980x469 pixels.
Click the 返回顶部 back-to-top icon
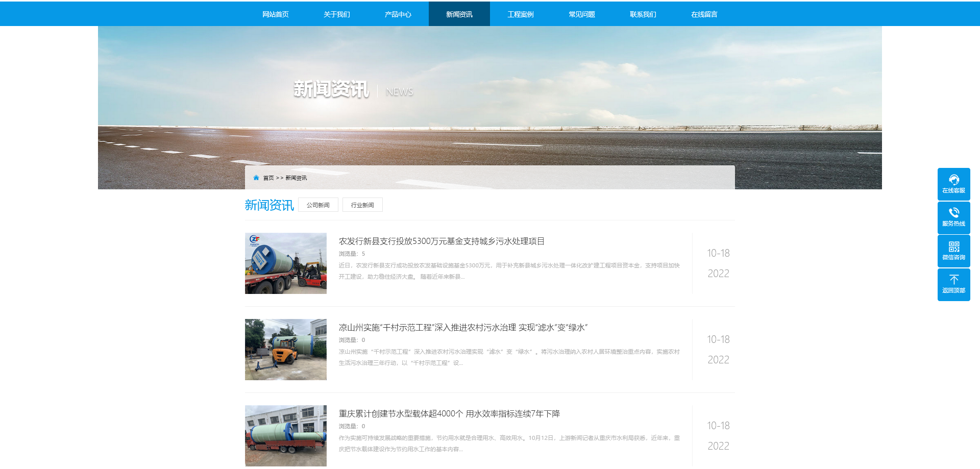click(x=953, y=284)
